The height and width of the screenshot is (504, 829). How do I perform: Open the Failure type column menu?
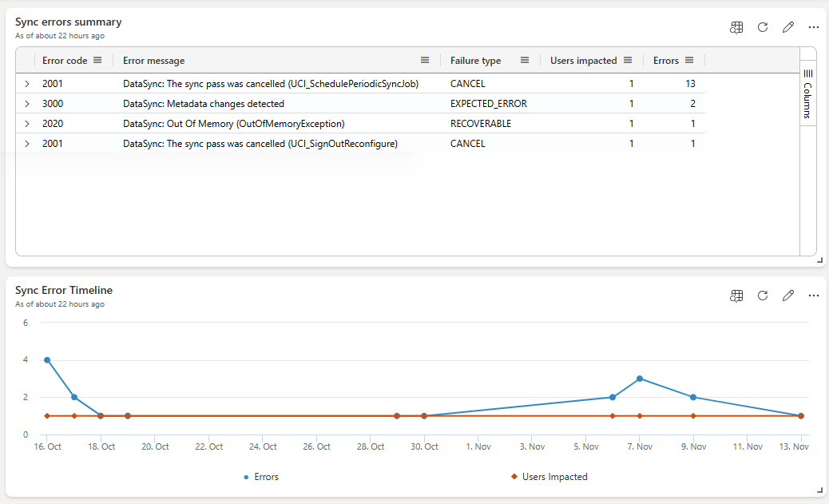[525, 60]
